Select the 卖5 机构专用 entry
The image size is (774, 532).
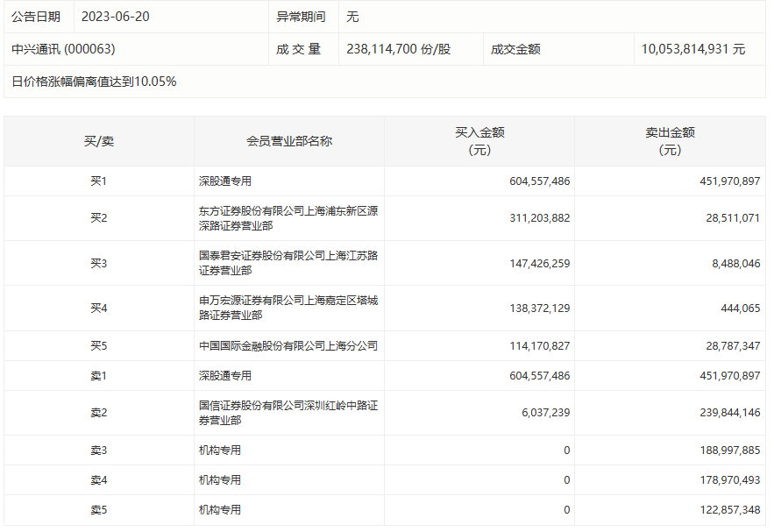220,510
